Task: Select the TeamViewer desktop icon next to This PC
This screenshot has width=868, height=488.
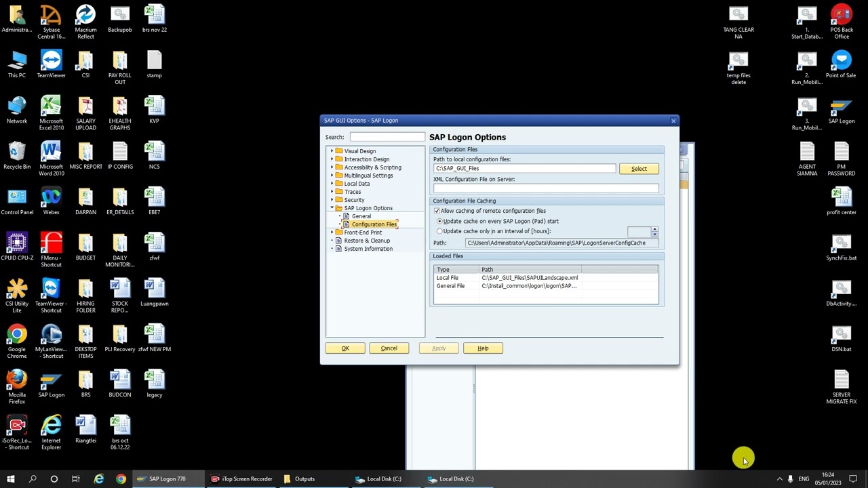Action: [x=51, y=65]
